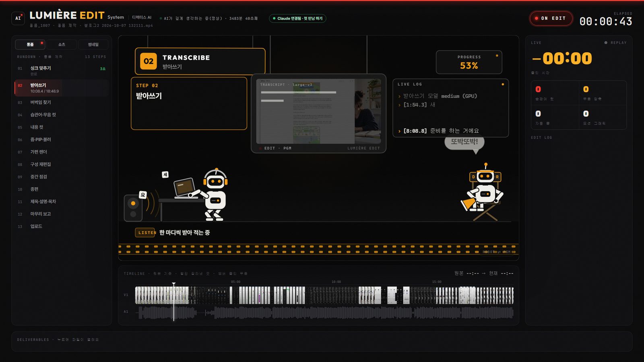Click the V1 video track at 10:00
644x362 pixels.
336,295
